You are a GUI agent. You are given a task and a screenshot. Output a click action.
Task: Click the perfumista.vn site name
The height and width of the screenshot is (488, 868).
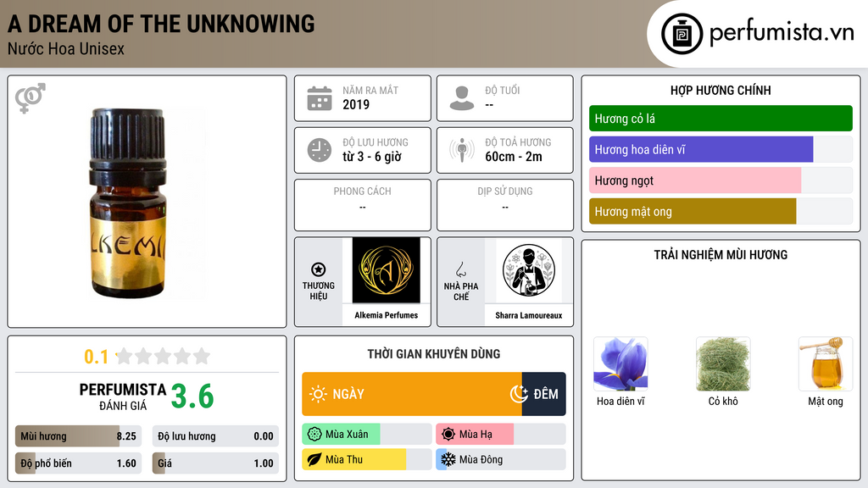coord(782,32)
